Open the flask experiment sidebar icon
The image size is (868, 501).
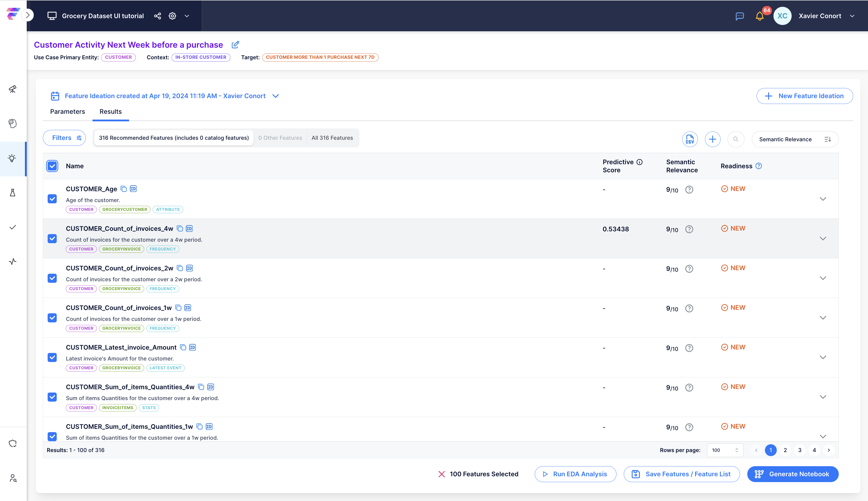pos(13,193)
